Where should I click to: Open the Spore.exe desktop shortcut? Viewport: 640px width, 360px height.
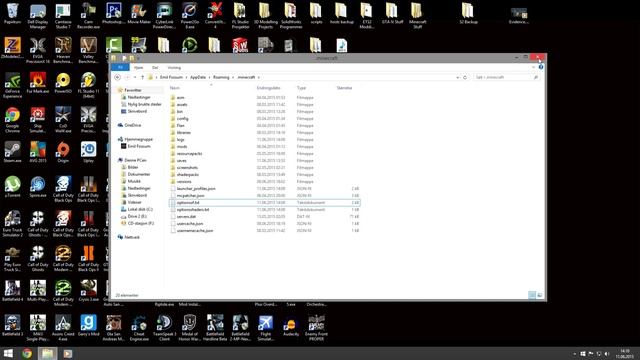tap(38, 187)
